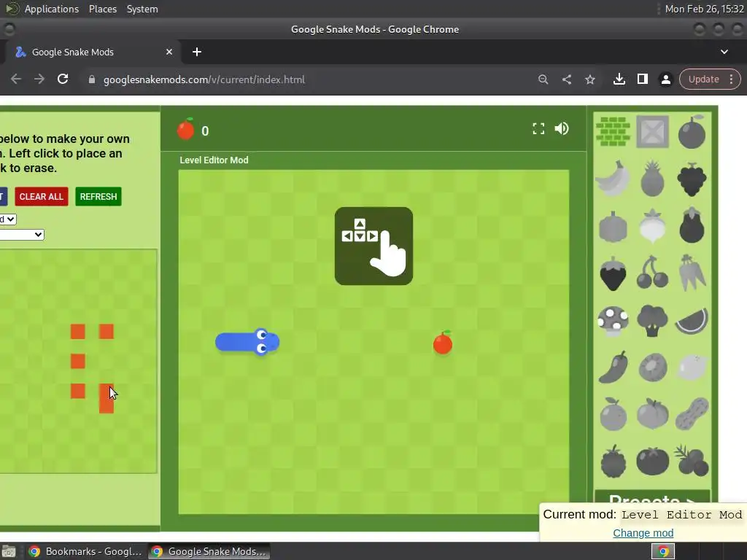
Task: Choose the blueberries with sprig item
Action: click(692, 460)
